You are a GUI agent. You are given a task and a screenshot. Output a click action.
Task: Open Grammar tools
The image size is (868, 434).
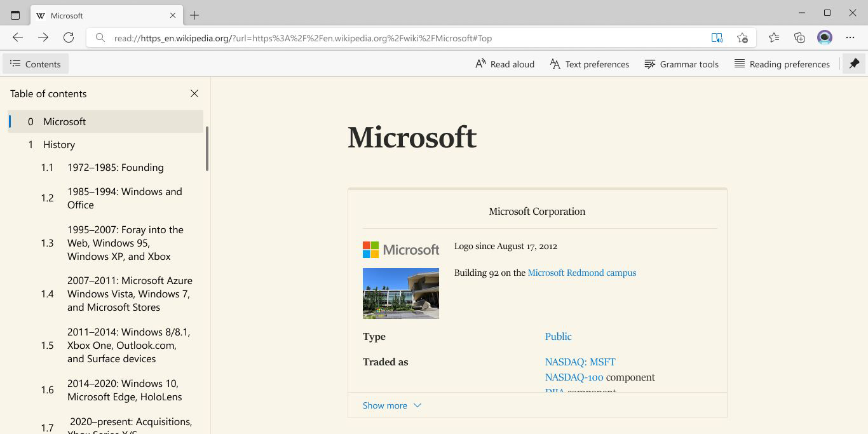681,64
